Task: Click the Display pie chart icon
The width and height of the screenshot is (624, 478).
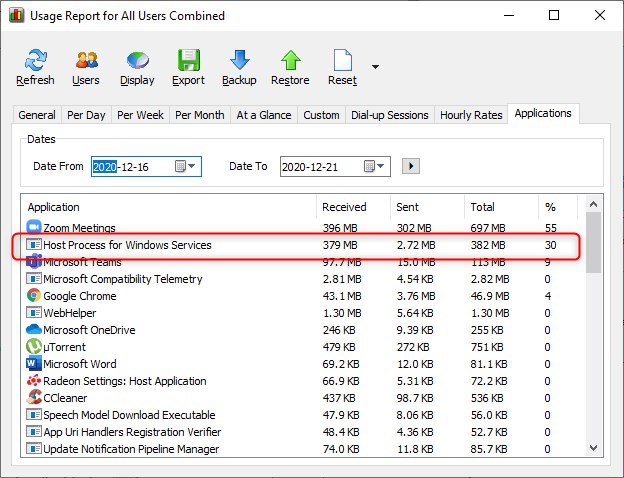Action: 137,60
